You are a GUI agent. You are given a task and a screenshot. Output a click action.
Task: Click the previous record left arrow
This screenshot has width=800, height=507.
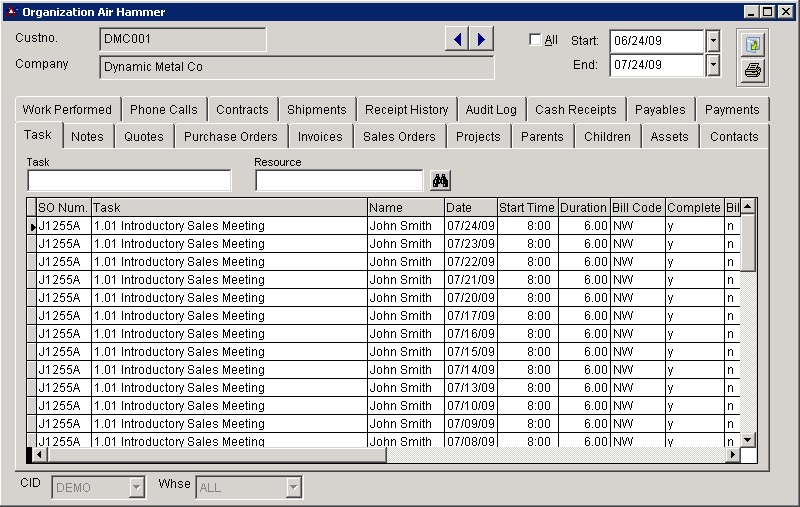[x=457, y=39]
